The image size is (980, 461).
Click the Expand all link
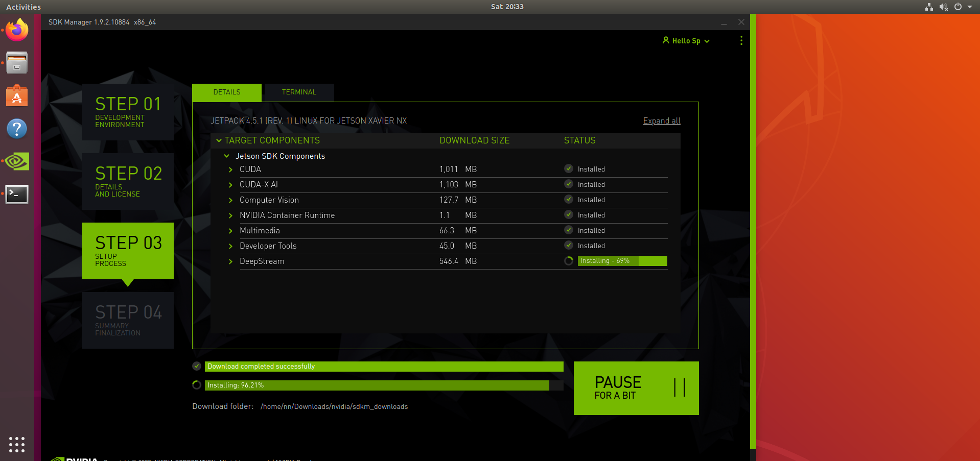662,121
